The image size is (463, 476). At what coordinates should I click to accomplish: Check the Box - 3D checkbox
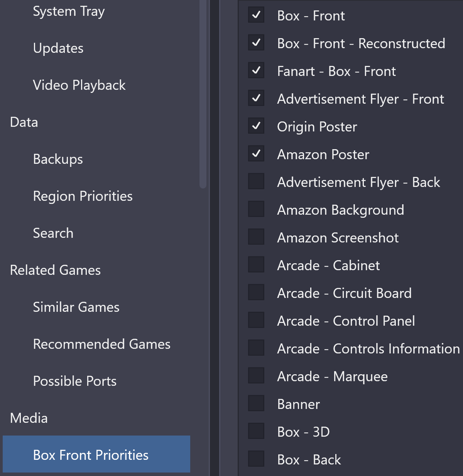pyautogui.click(x=256, y=431)
